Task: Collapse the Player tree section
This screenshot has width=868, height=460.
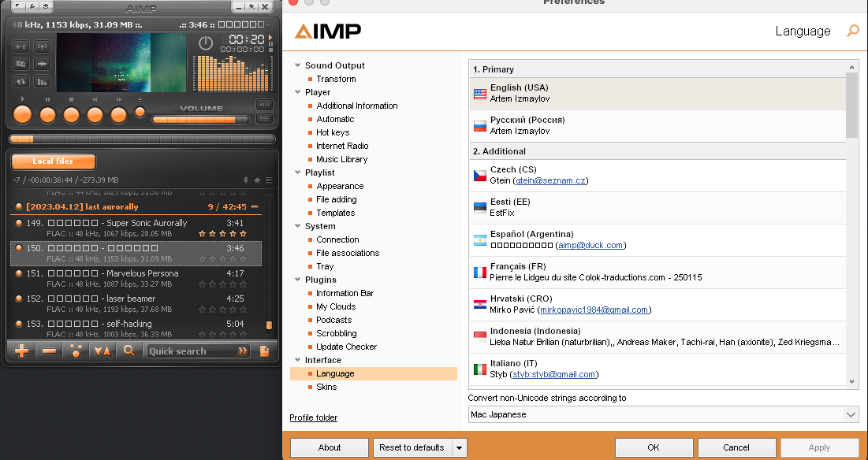Action: (x=298, y=92)
